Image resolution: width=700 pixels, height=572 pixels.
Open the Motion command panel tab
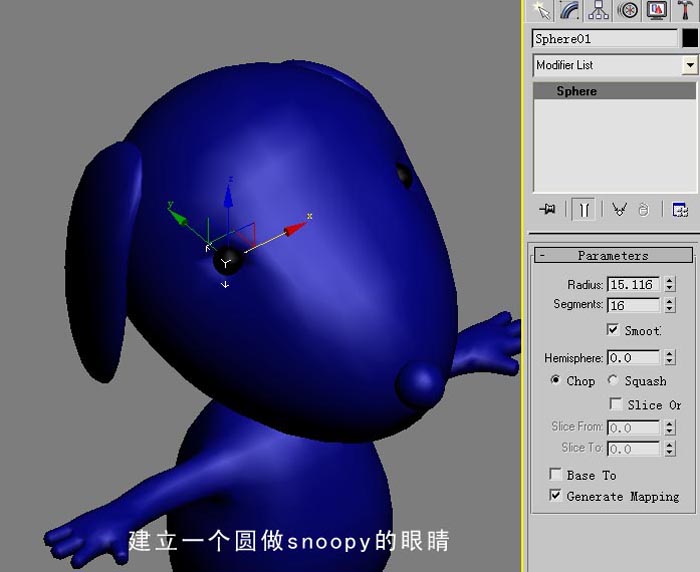tap(628, 10)
